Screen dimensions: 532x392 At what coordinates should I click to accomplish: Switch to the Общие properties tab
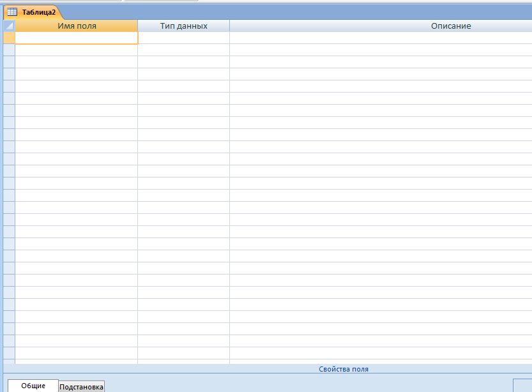pos(33,386)
